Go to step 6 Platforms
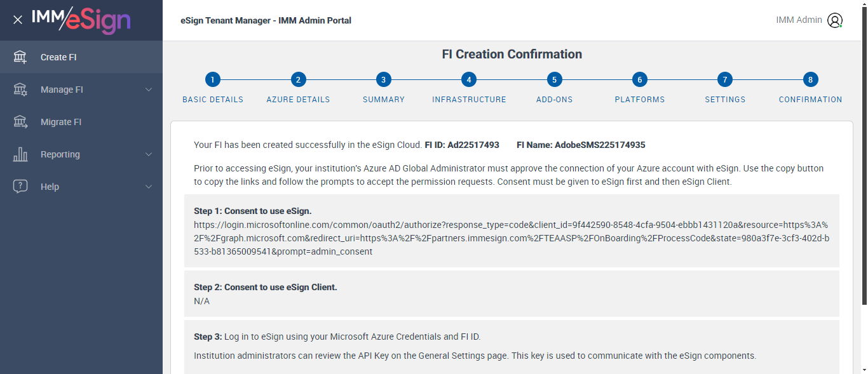The image size is (868, 374). pos(640,80)
